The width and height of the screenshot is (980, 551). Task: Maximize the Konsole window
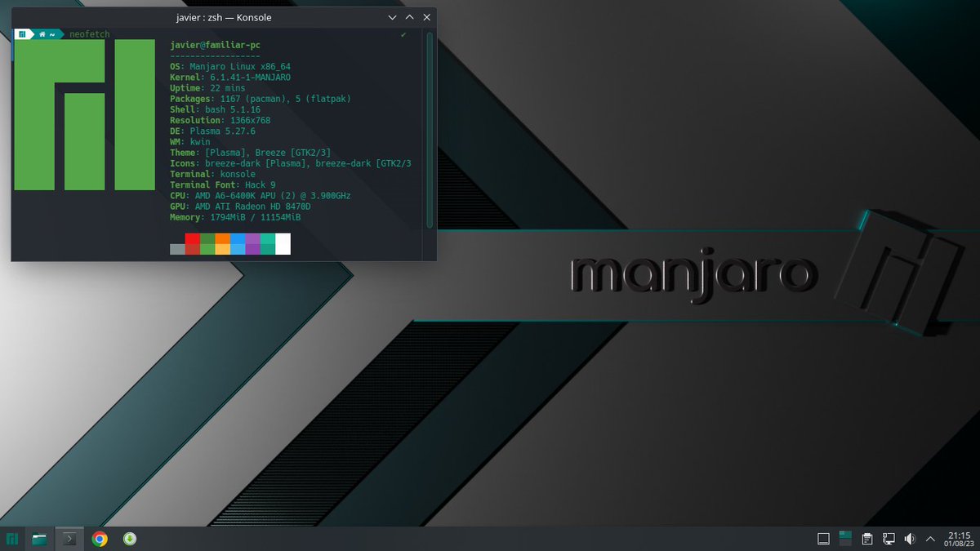(x=409, y=16)
